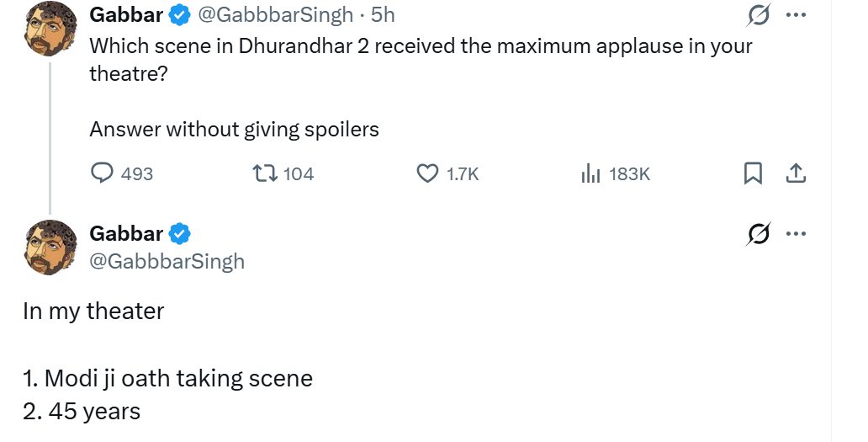Screen dimensions: 868x442
Task: Open the top tweet's three-dot More menu
Action: (x=795, y=15)
